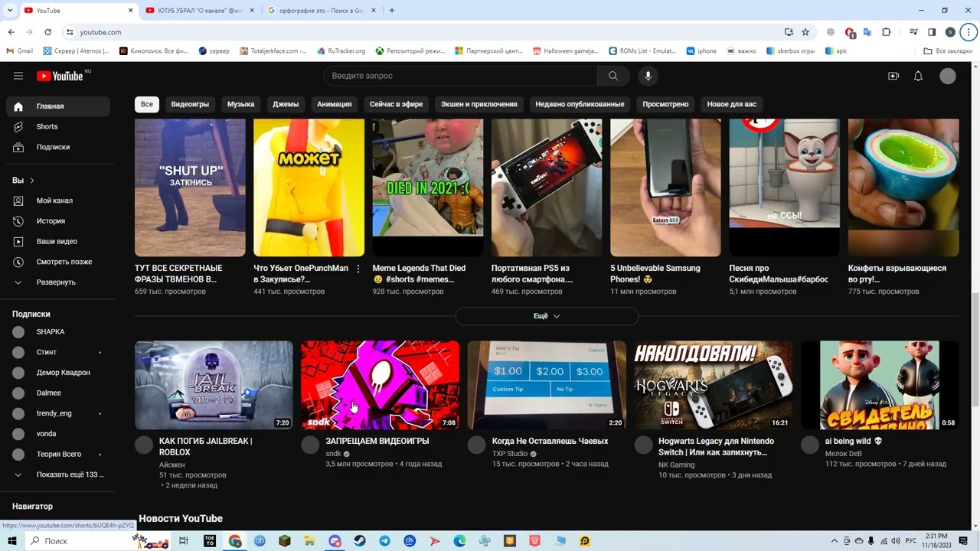The height and width of the screenshot is (551, 980).
Task: Open the ai being wild thumbnail
Action: pyautogui.click(x=880, y=385)
